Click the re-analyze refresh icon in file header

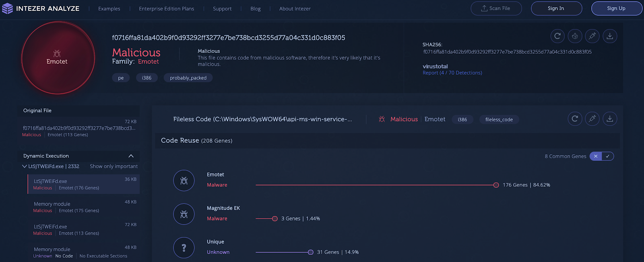coord(557,36)
